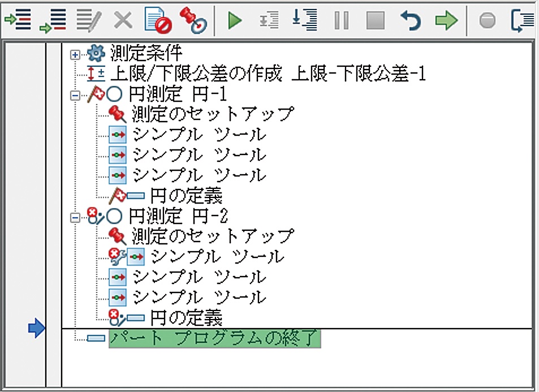Image resolution: width=539 pixels, height=392 pixels.
Task: Click the Pause execution toolbar icon
Action: point(342,20)
